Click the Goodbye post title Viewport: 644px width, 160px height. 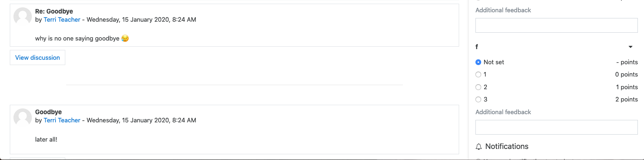[49, 112]
